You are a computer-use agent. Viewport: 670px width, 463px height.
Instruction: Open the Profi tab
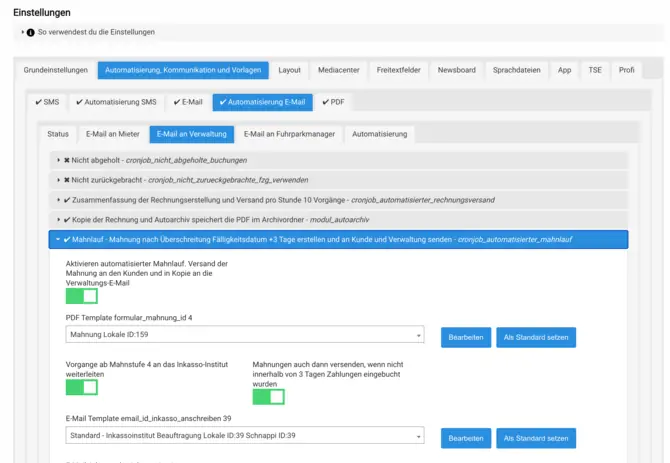(x=626, y=70)
